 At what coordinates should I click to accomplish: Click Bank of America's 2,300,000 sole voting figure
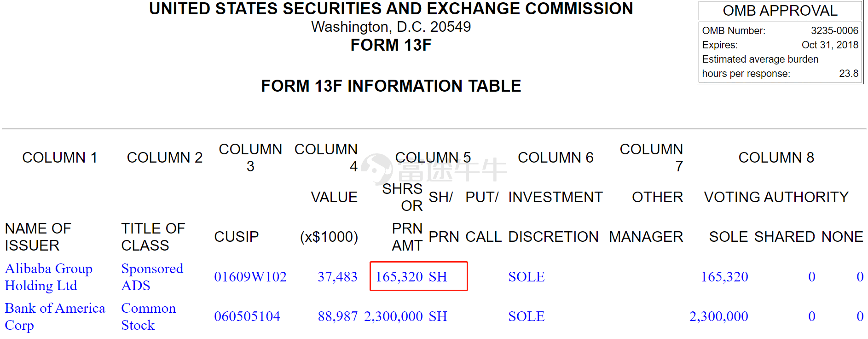click(718, 316)
